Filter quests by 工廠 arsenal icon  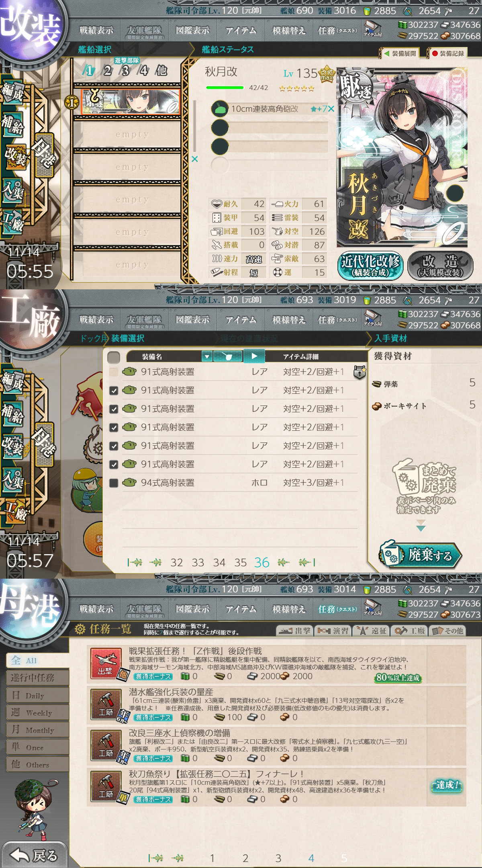tap(409, 631)
